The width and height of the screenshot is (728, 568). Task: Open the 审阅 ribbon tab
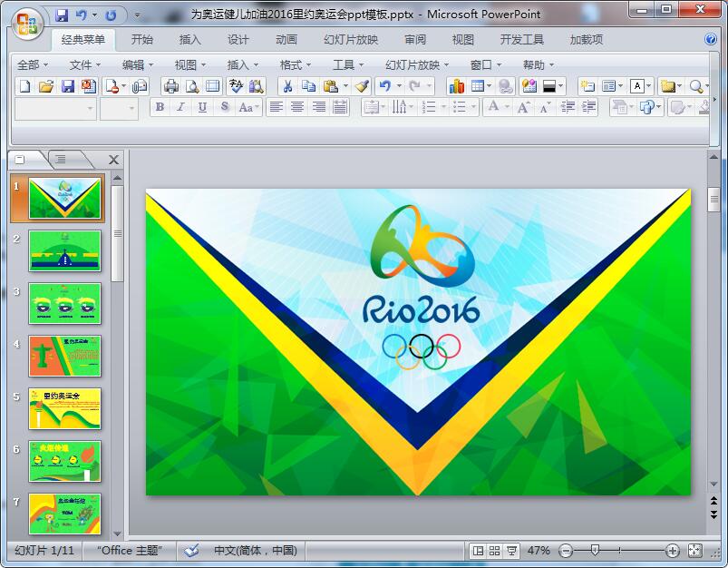point(415,40)
